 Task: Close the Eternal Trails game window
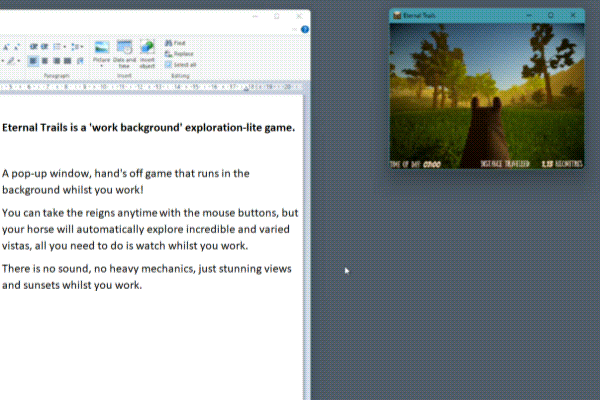[573, 16]
